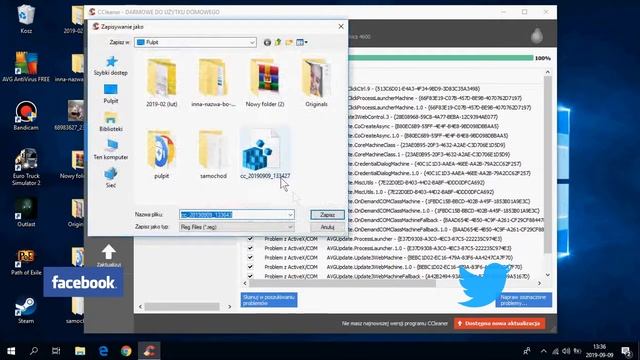Click Skanuj w poszukiwaniu problemów button
Image resolution: width=640 pixels, height=360 pixels.
click(269, 300)
